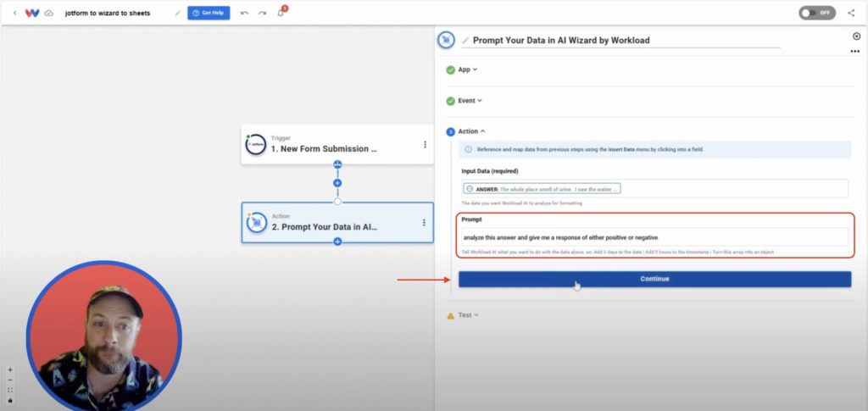The height and width of the screenshot is (411, 868).
Task: Click the info icon in the blue banner
Action: [x=469, y=149]
